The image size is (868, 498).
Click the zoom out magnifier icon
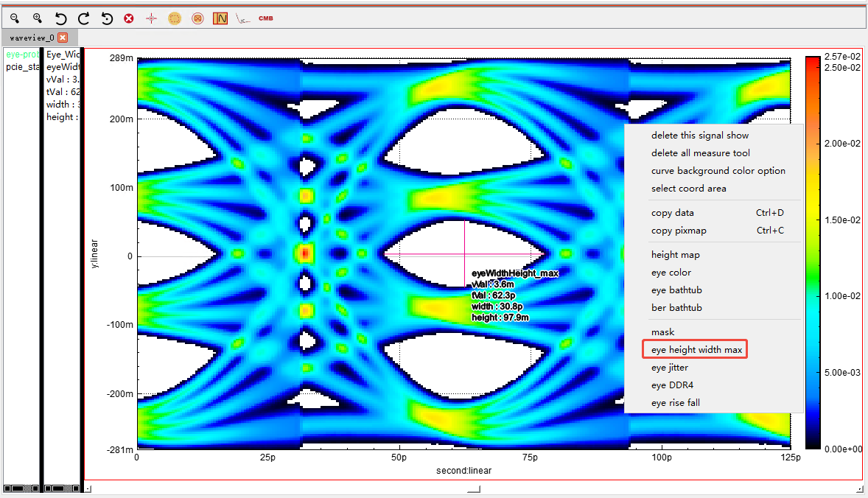(x=15, y=18)
